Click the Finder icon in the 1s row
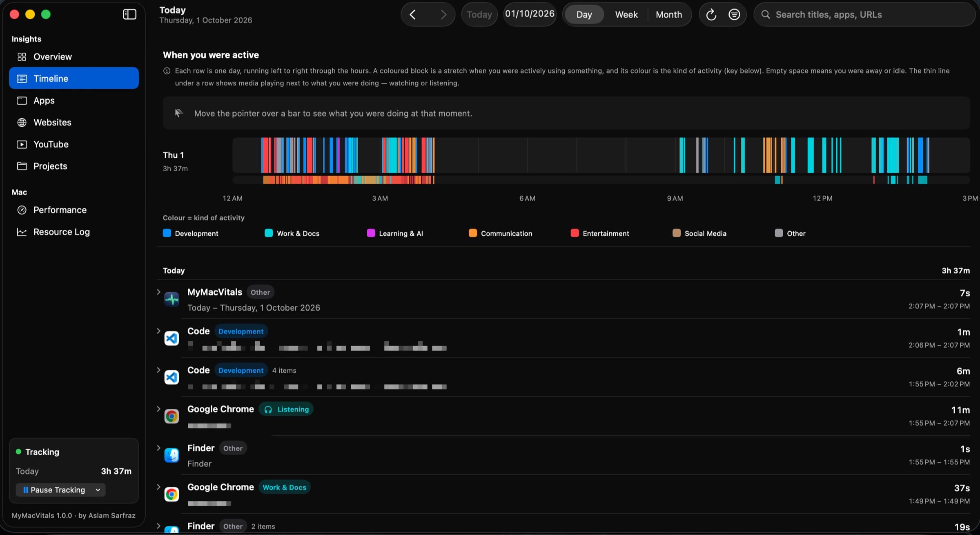This screenshot has height=535, width=980. click(171, 455)
